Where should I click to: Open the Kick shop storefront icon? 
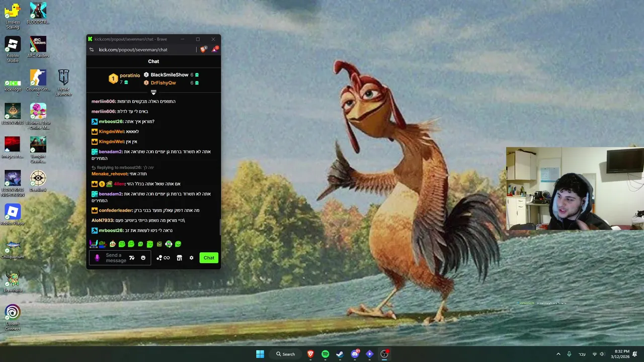click(x=179, y=258)
